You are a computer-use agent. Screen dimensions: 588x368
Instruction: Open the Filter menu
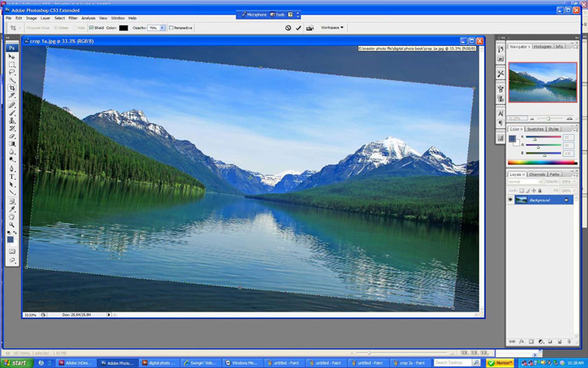pyautogui.click(x=73, y=17)
